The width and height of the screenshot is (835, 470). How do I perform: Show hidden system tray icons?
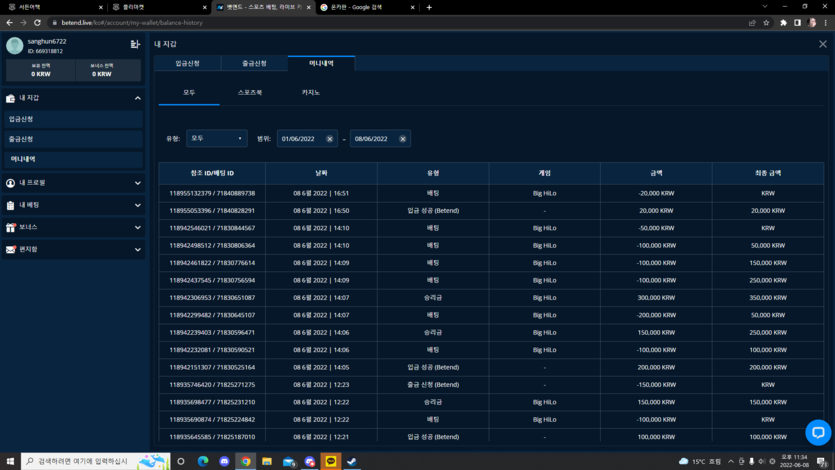(731, 461)
